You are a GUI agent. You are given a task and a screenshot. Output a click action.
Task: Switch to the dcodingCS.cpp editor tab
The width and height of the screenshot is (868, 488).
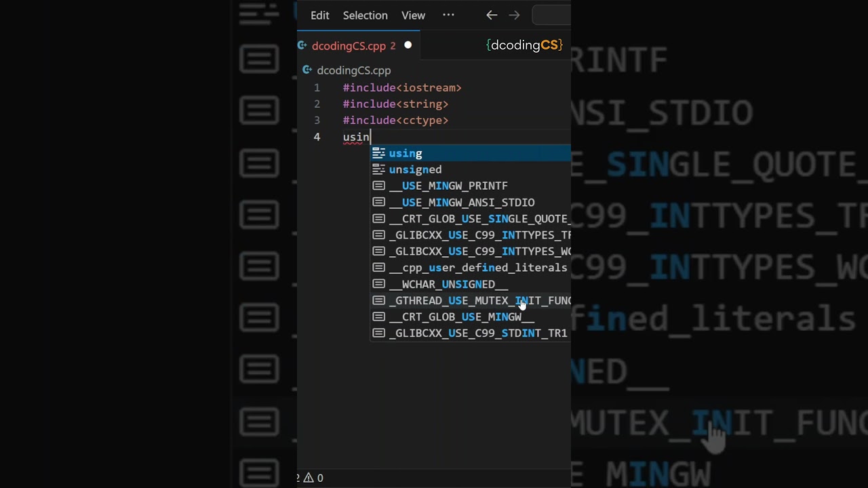tap(349, 46)
